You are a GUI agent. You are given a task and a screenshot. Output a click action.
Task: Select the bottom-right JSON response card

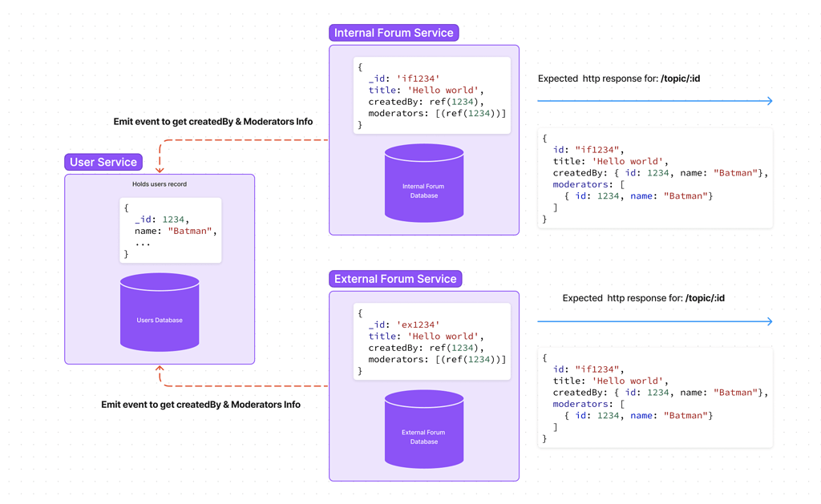tap(655, 398)
